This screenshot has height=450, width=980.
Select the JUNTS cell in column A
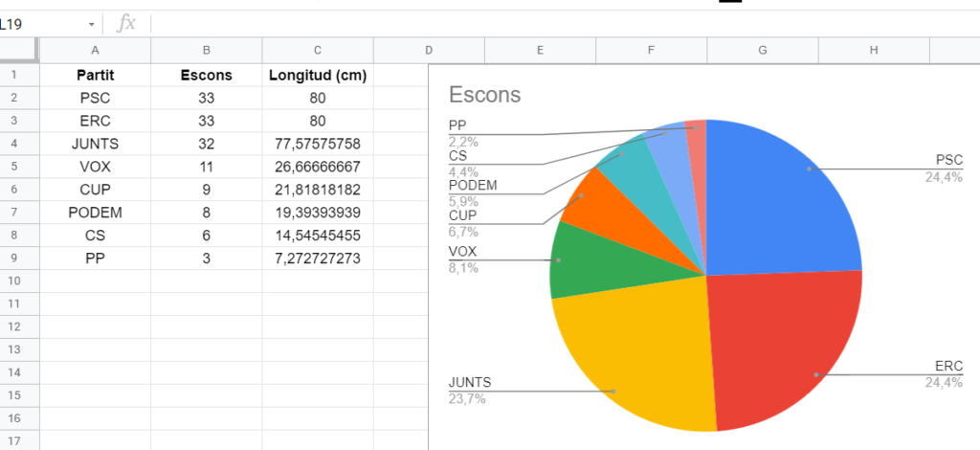pos(95,144)
